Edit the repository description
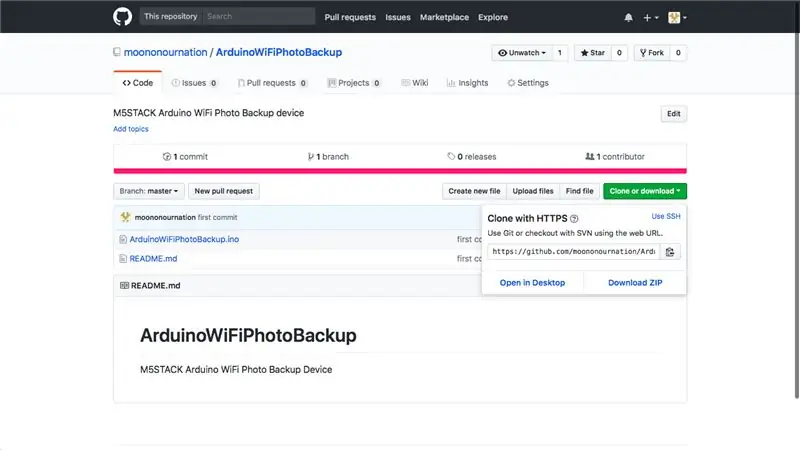The image size is (800, 450). click(x=673, y=114)
